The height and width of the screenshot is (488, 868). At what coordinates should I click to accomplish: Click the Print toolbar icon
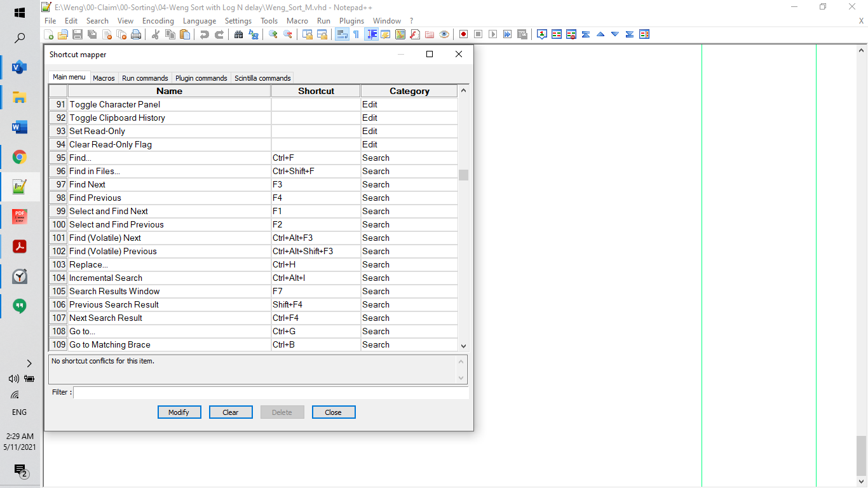(135, 34)
